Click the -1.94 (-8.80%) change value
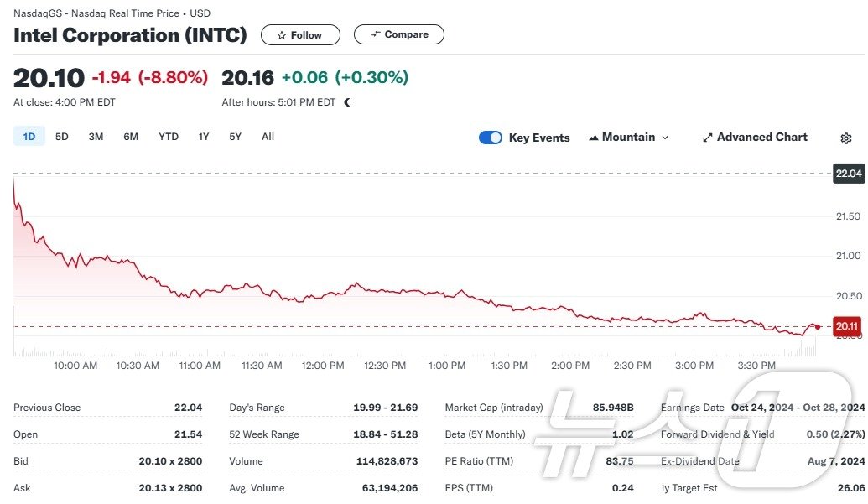This screenshot has height=504, width=868. click(x=150, y=77)
